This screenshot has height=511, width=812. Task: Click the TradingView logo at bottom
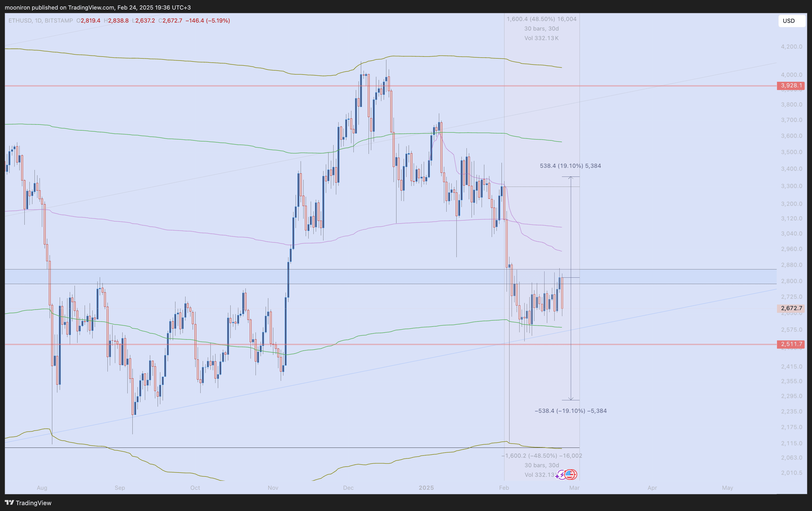click(x=28, y=503)
